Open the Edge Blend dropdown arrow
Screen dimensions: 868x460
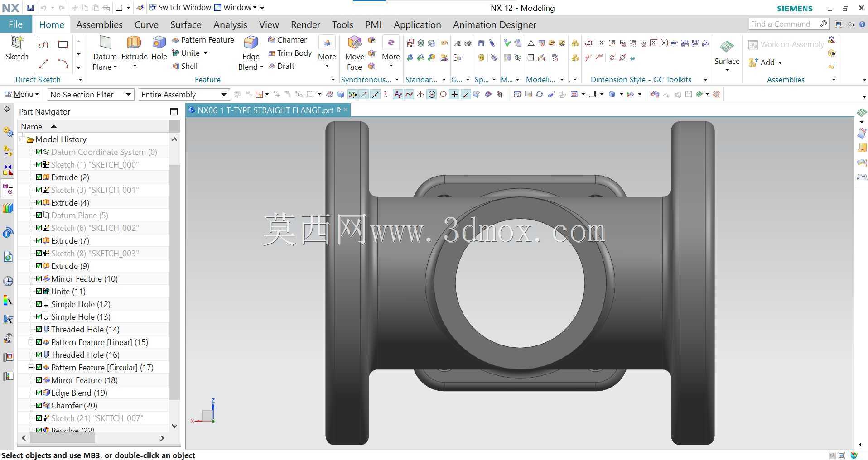261,67
